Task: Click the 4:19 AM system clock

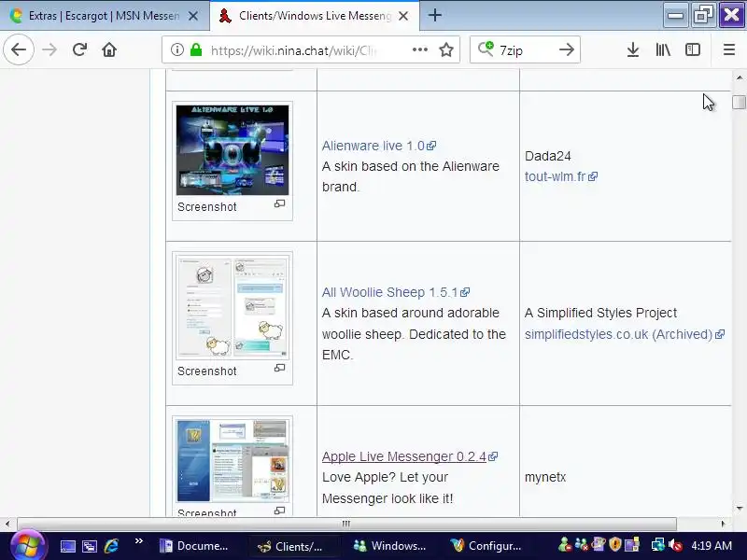Action: [x=712, y=546]
